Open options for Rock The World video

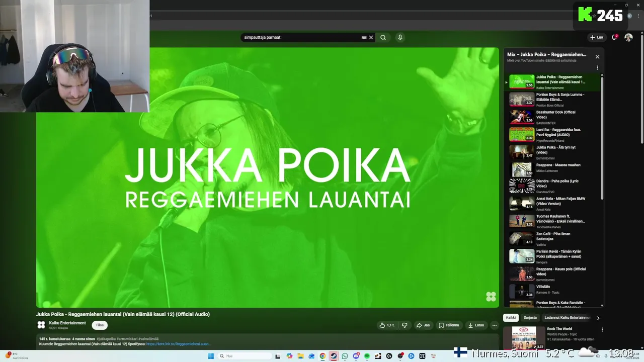[602, 330]
